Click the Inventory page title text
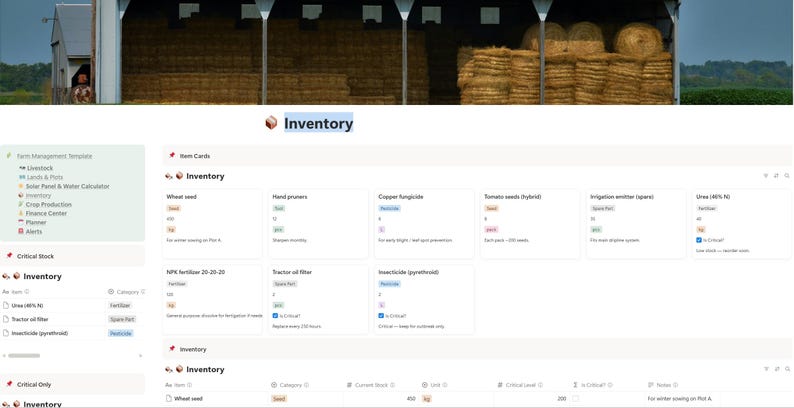The width and height of the screenshot is (794, 408). coord(318,124)
